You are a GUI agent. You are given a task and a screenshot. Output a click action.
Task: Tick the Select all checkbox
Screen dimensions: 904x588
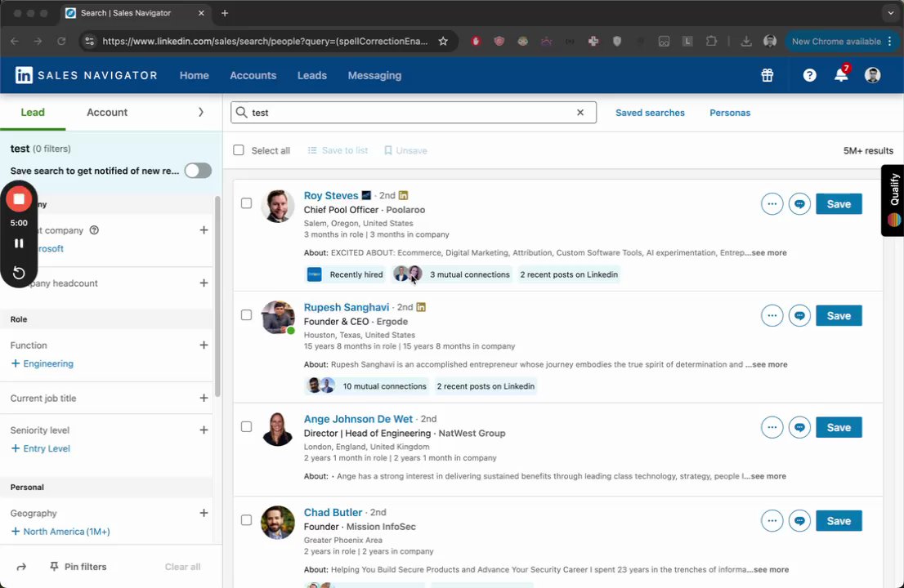[x=238, y=150]
